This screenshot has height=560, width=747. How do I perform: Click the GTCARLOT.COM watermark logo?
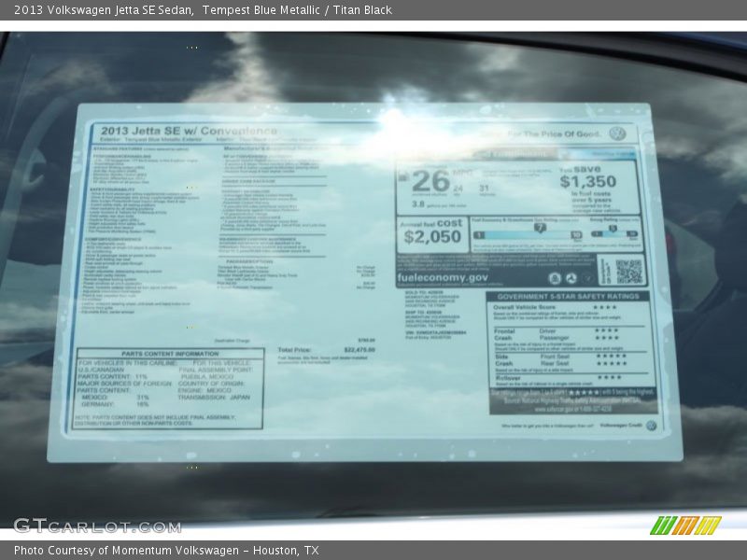[97, 525]
